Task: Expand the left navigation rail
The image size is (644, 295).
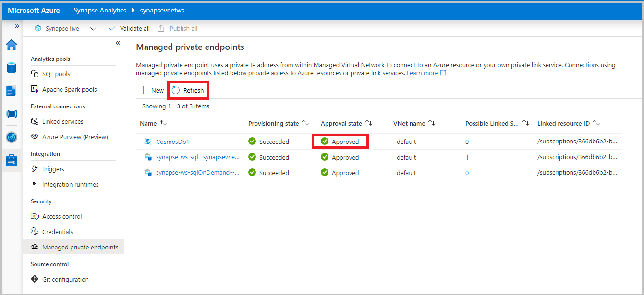Action: pyautogui.click(x=17, y=26)
